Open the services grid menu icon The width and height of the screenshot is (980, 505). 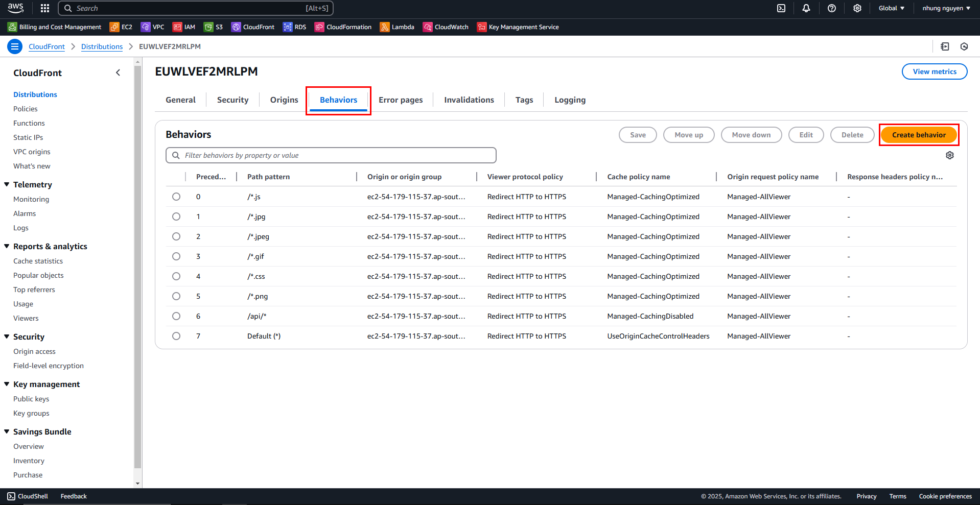click(x=45, y=8)
